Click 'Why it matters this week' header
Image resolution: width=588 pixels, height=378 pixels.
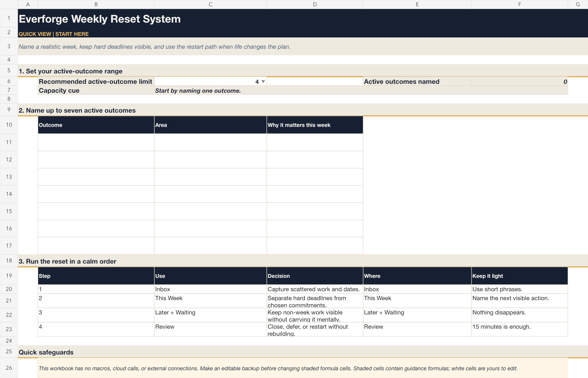[315, 125]
